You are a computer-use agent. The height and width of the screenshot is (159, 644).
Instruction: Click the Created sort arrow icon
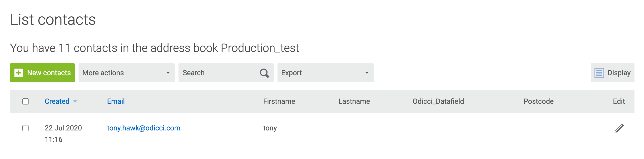(x=75, y=101)
